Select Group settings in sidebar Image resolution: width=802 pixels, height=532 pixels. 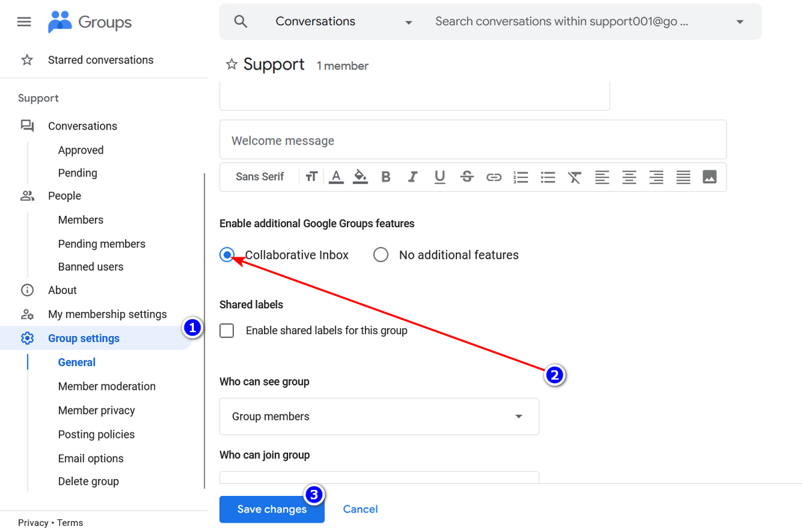tap(97, 338)
